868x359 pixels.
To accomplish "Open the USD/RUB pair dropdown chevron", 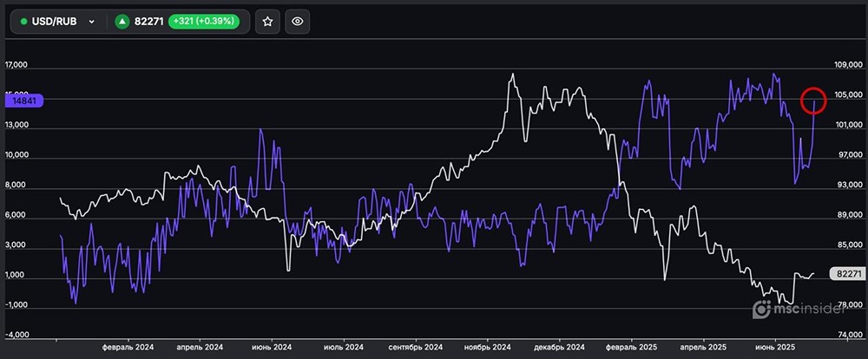I will (x=92, y=22).
